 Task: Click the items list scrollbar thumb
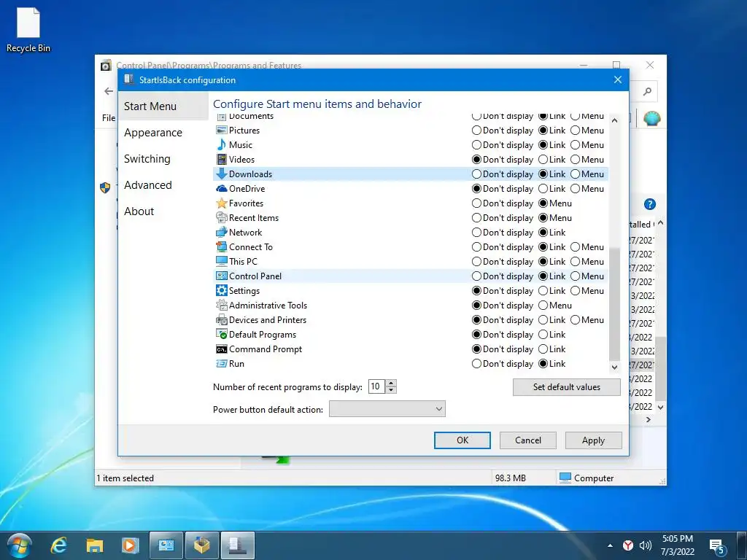[x=614, y=304]
